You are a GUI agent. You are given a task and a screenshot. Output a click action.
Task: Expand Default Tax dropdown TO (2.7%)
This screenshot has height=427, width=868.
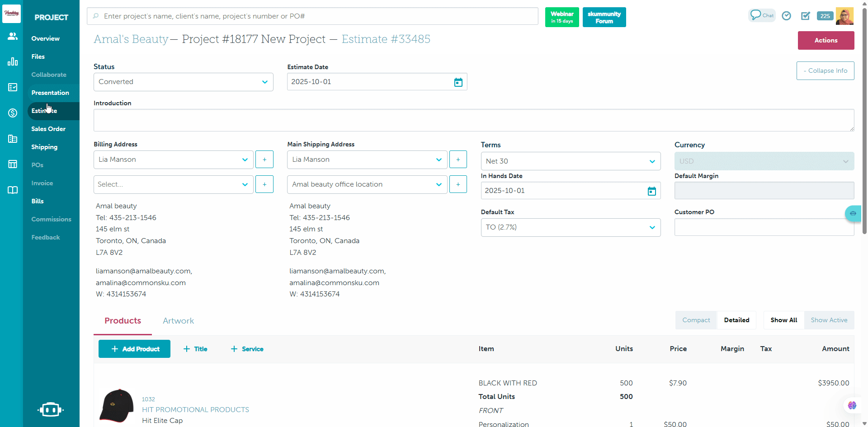(571, 227)
